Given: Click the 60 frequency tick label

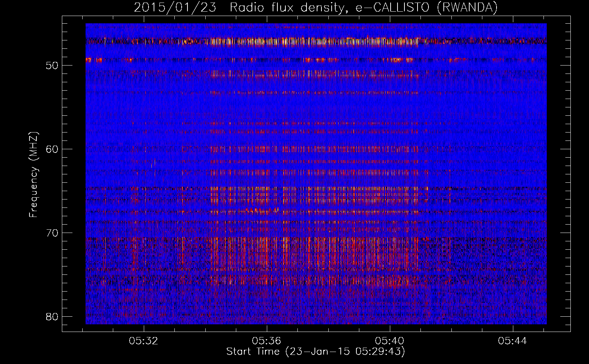Looking at the screenshot, I should coord(52,149).
